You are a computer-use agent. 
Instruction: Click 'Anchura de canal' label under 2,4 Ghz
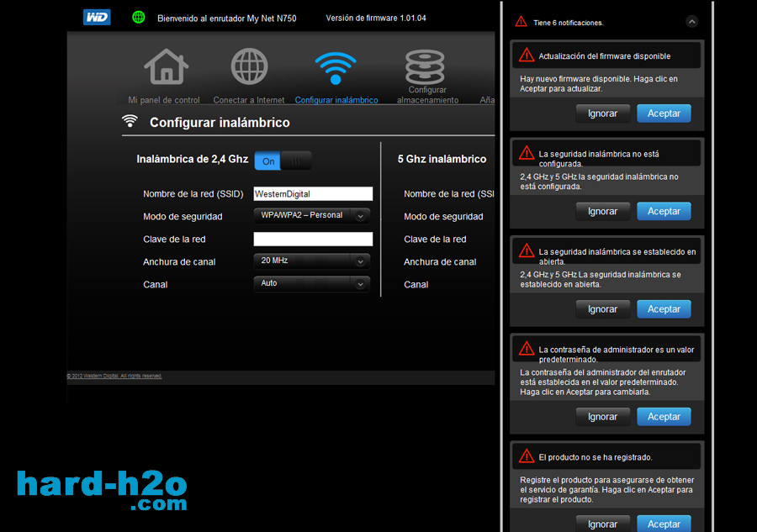coord(179,262)
